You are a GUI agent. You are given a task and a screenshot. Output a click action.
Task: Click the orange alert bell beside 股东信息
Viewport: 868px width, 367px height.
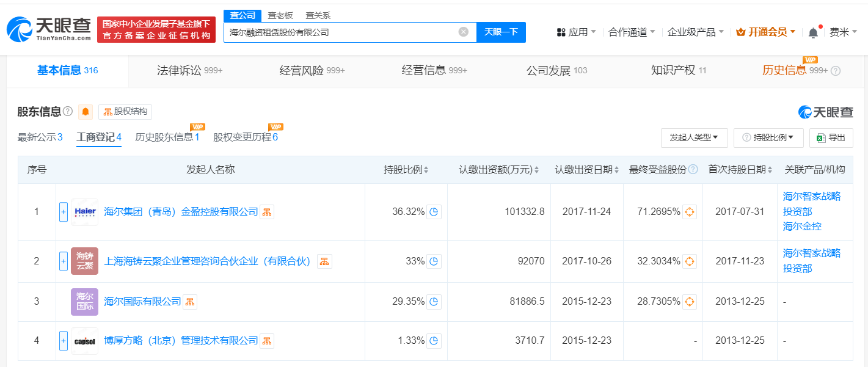click(x=86, y=112)
